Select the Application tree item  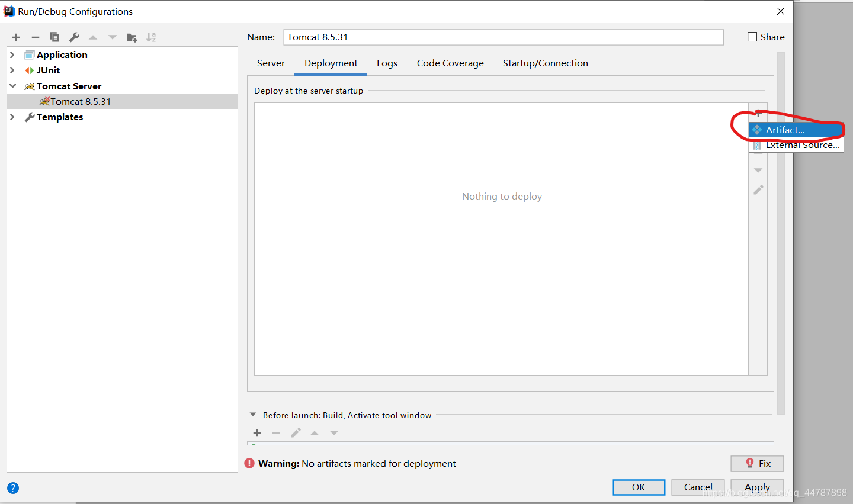pos(62,54)
